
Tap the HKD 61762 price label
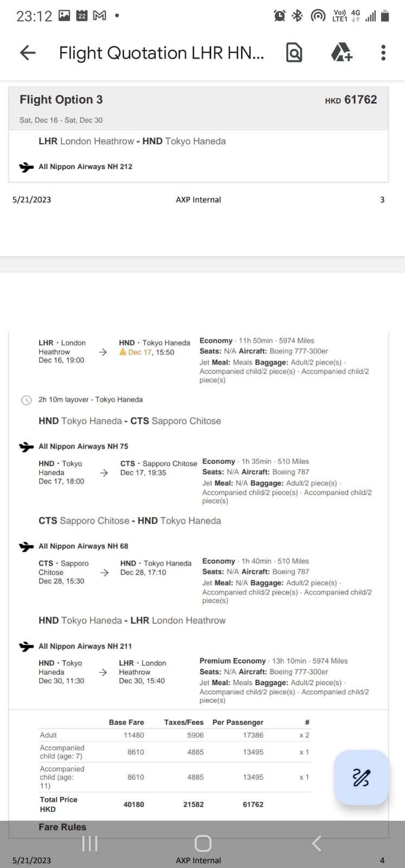351,100
